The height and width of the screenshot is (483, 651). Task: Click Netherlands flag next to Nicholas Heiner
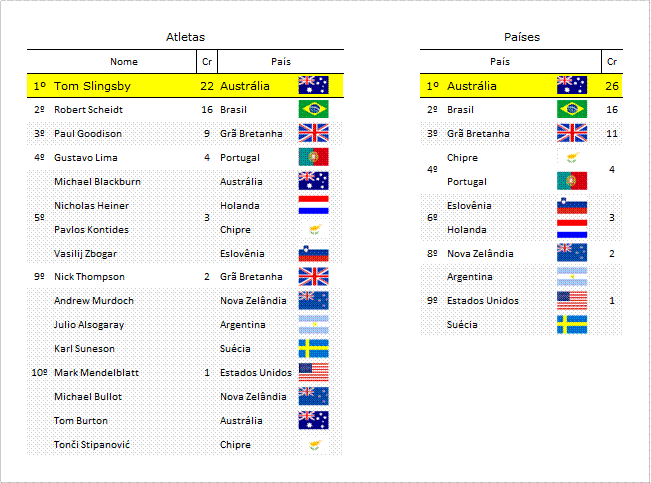[313, 205]
